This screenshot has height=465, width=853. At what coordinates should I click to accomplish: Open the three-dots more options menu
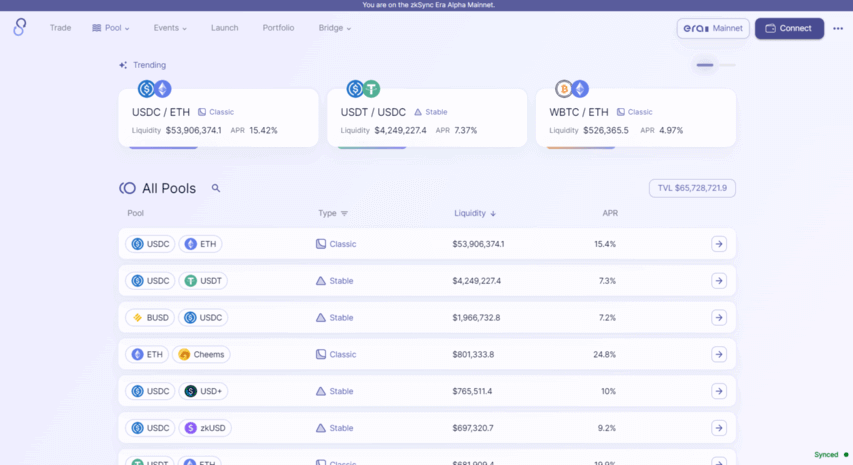pos(838,28)
